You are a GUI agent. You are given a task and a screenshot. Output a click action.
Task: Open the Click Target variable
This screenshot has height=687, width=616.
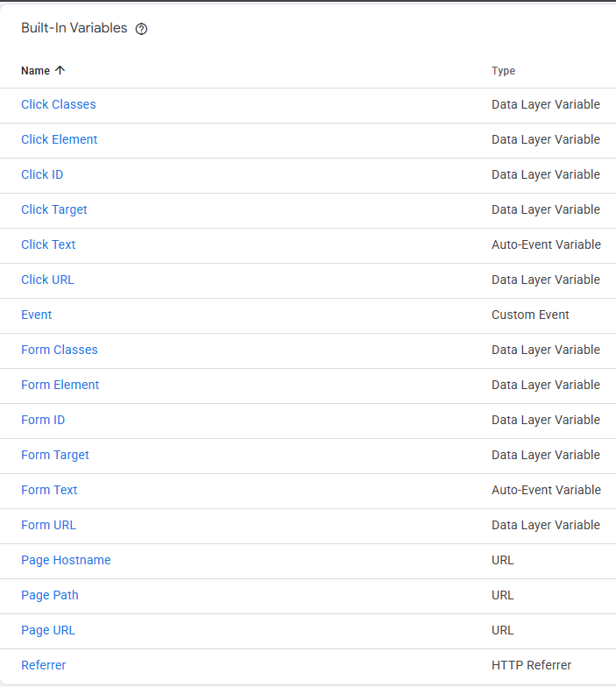point(54,209)
